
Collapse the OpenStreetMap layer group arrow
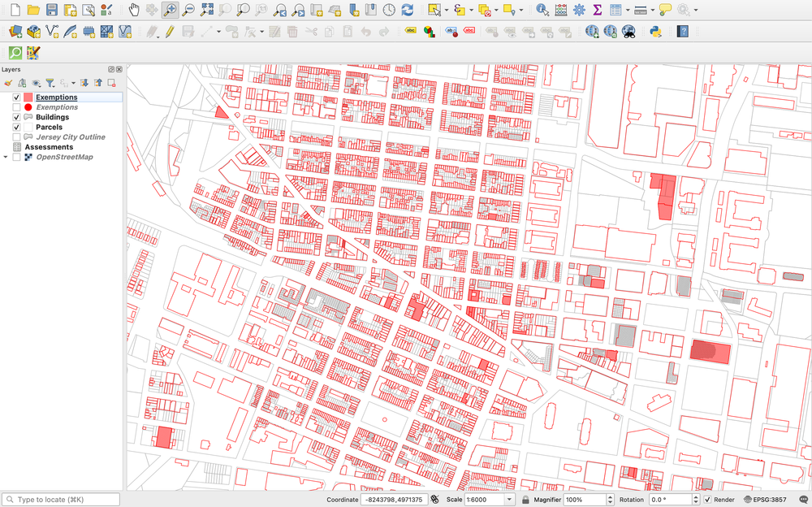coord(6,157)
